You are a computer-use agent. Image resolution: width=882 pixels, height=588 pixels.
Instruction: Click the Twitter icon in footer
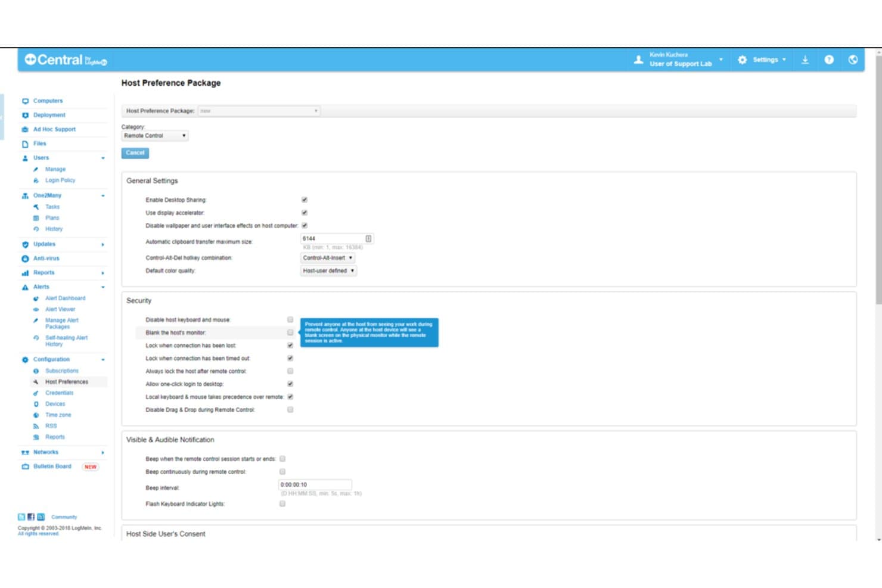click(21, 517)
